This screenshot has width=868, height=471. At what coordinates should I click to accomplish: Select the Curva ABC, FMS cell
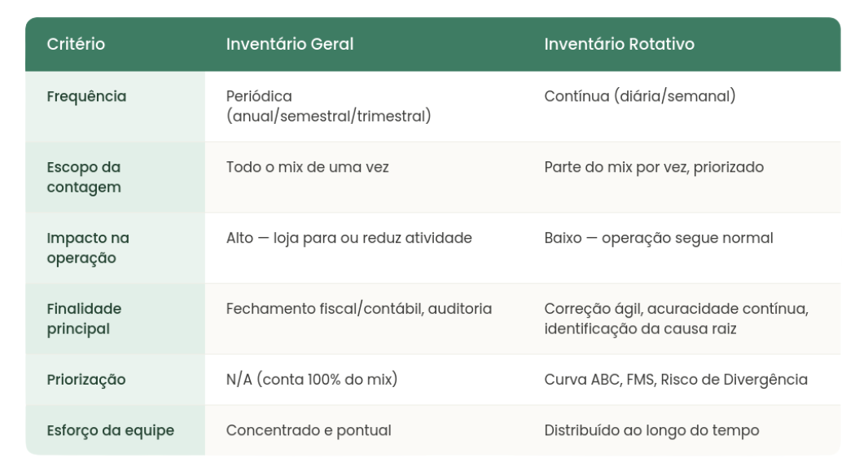[x=676, y=380]
